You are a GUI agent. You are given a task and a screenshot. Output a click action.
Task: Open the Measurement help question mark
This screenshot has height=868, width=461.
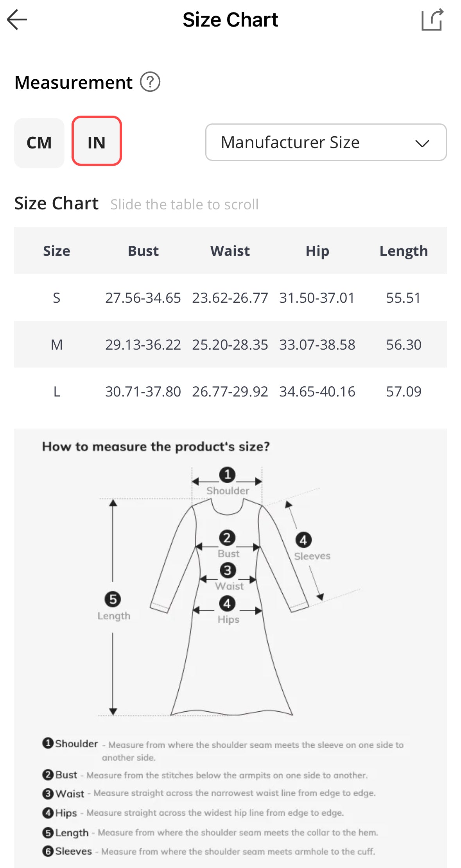(x=150, y=82)
